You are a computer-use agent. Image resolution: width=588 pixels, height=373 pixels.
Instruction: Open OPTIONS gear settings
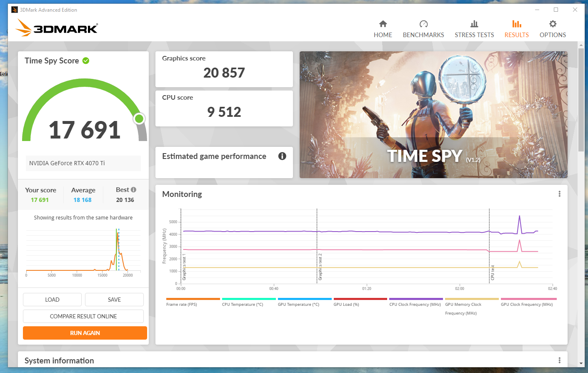point(553,29)
